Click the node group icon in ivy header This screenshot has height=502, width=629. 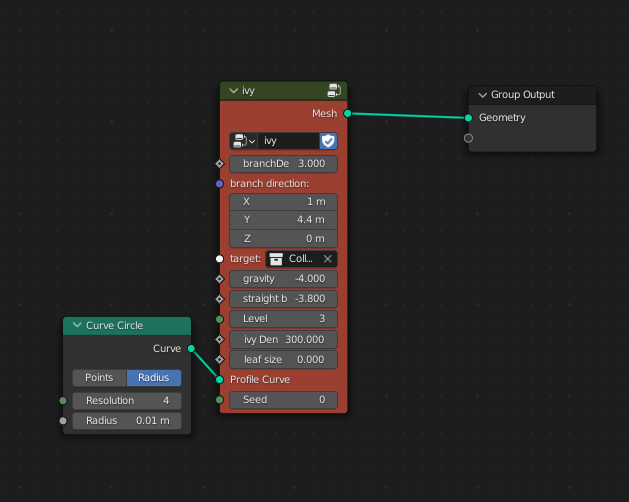point(334,90)
